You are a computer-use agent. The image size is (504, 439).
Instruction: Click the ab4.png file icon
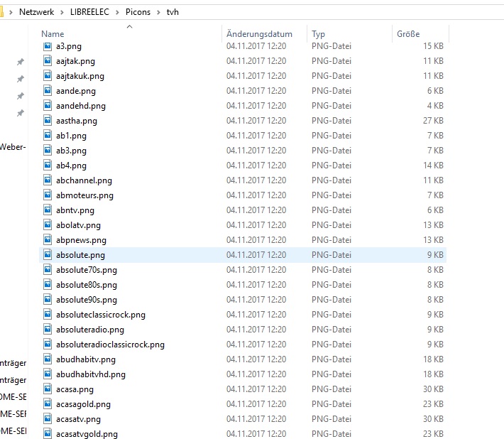[48, 166]
